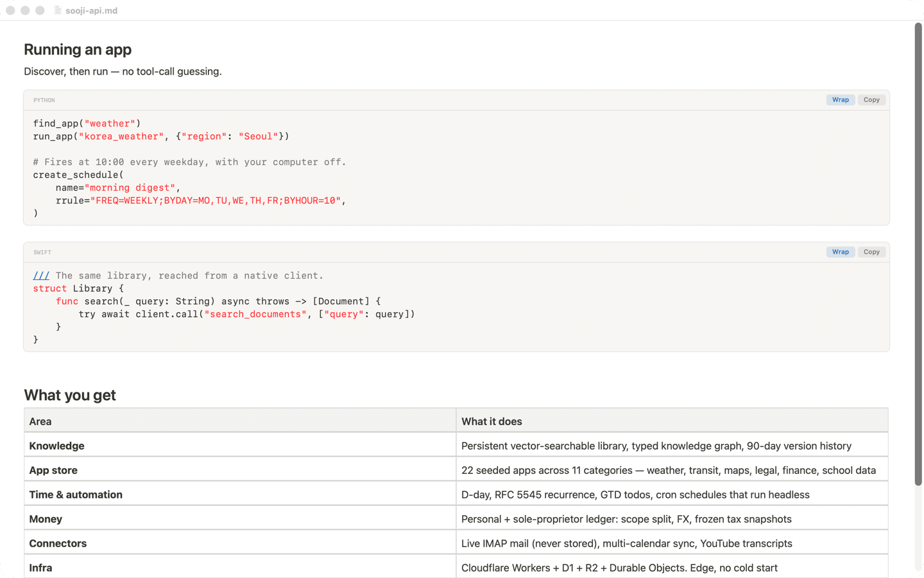Viewport: 924px width, 578px height.
Task: Toggle Wrap on the Python code block
Action: pyautogui.click(x=840, y=100)
